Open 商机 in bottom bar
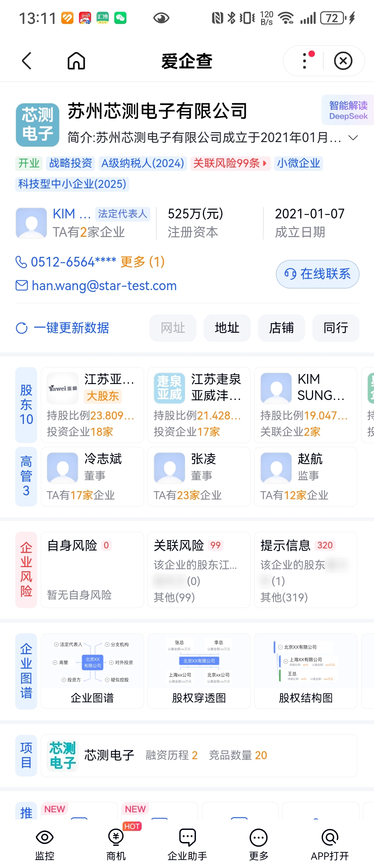This screenshot has height=868, width=374. 116,844
